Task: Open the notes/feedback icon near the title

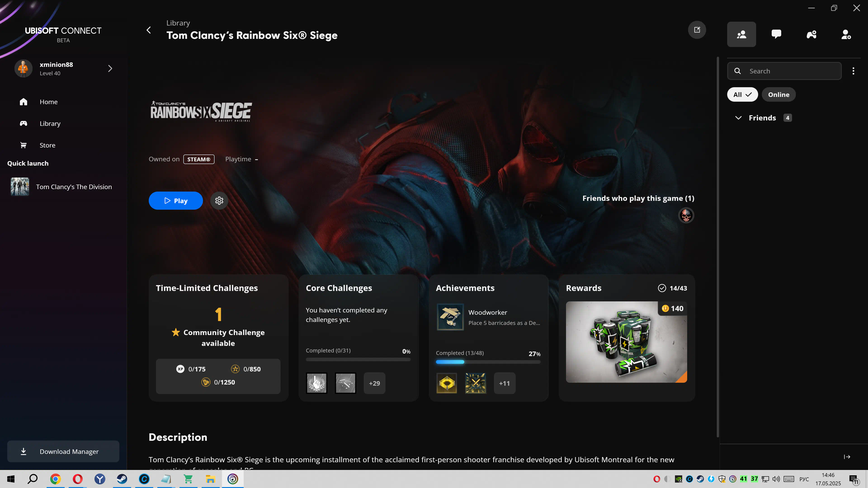Action: 697,30
